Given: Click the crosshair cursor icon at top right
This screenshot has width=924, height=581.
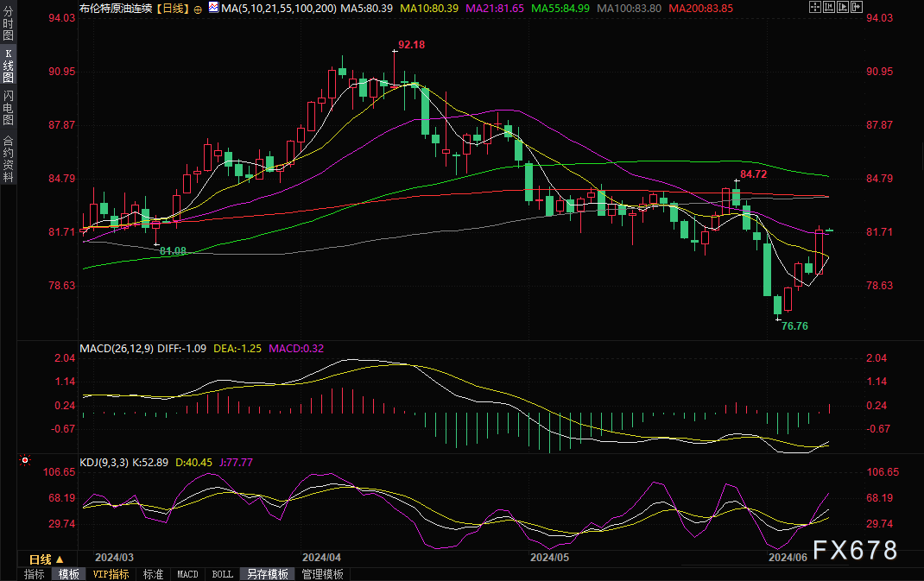Looking at the screenshot, I should point(816,8).
